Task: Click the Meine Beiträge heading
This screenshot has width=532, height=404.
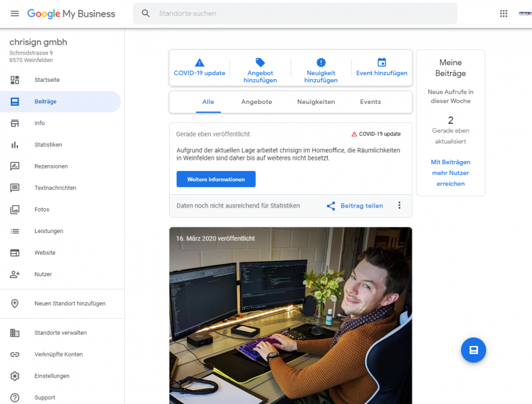Action: click(451, 68)
